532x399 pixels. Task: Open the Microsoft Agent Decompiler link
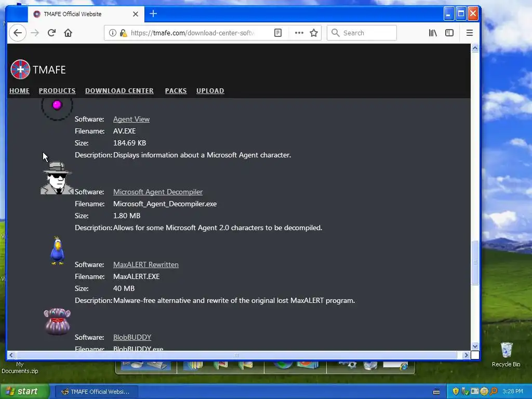click(x=158, y=192)
